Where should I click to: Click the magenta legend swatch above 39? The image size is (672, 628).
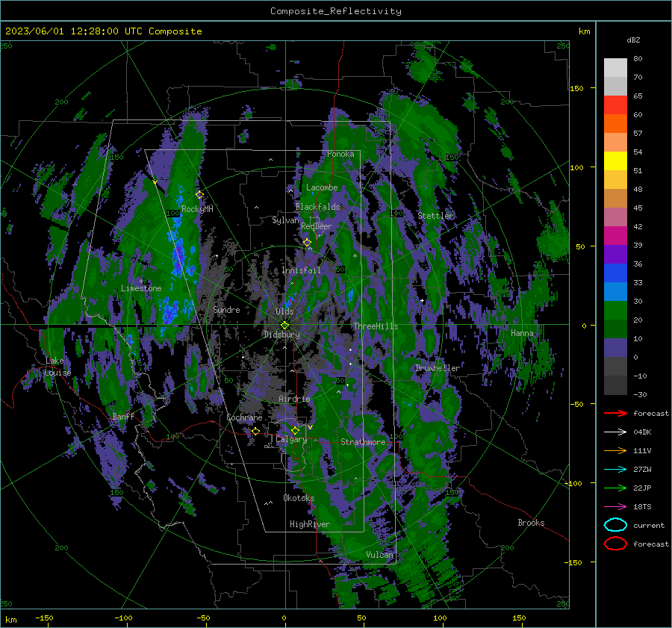pos(615,236)
